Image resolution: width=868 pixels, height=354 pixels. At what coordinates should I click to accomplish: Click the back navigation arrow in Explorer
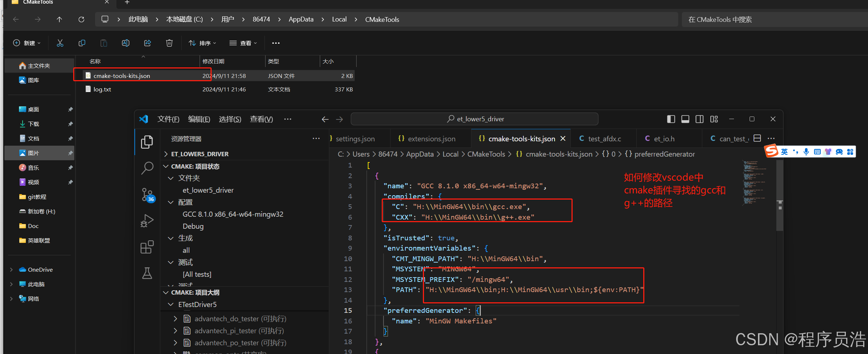[16, 19]
